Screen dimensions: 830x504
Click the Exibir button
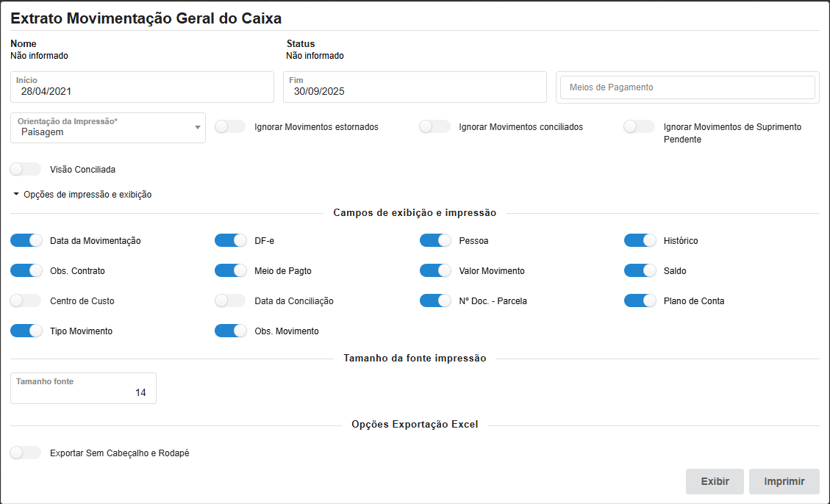[715, 481]
